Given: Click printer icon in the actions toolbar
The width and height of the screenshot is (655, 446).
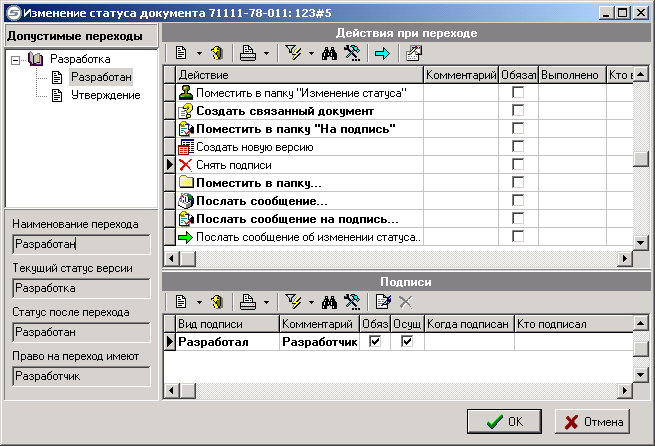Looking at the screenshot, I should 251,52.
